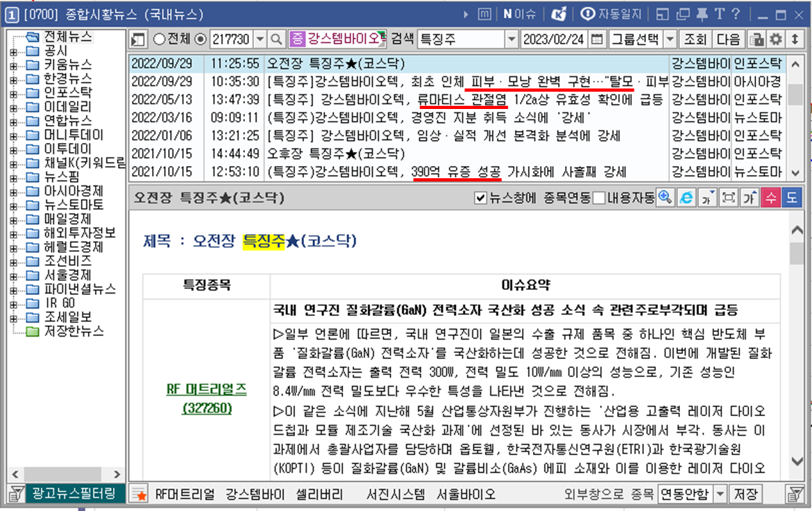Click the date field showing 2023/02/24

point(554,39)
